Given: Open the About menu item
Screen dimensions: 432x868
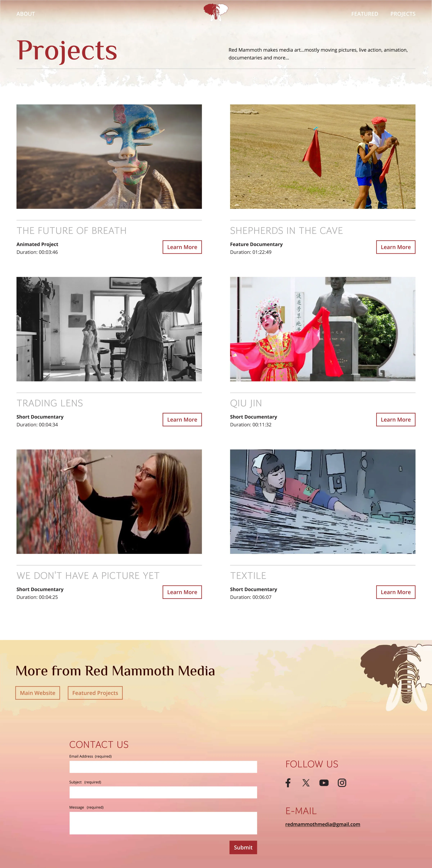Looking at the screenshot, I should coord(26,14).
